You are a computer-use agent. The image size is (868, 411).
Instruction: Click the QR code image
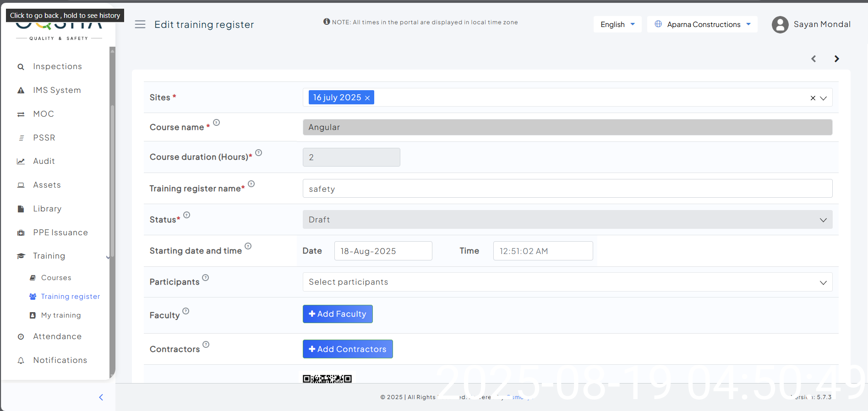pos(327,379)
